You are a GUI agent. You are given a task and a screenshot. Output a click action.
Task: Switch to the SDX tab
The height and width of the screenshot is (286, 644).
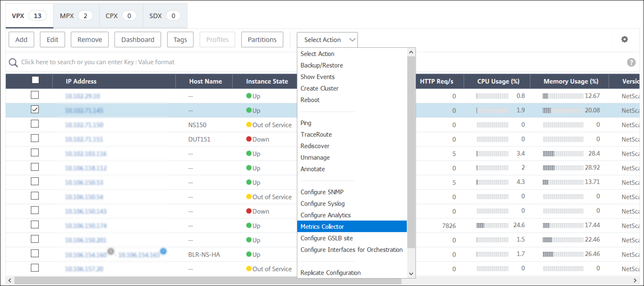tap(165, 16)
